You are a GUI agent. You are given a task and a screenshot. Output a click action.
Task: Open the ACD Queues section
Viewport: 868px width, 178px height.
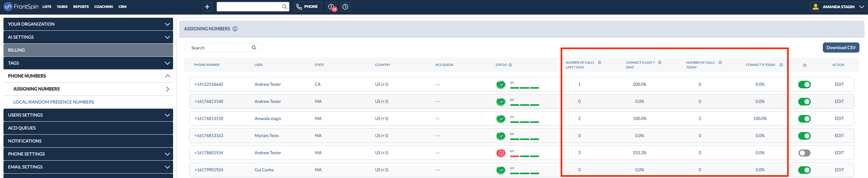[x=88, y=128]
